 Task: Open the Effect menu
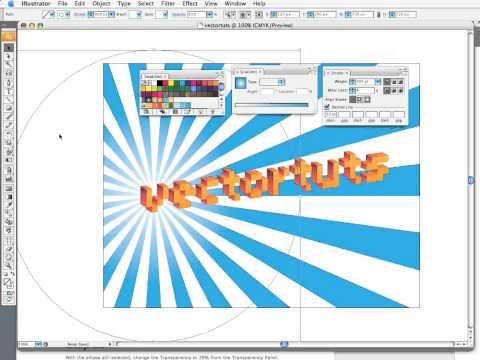click(190, 4)
